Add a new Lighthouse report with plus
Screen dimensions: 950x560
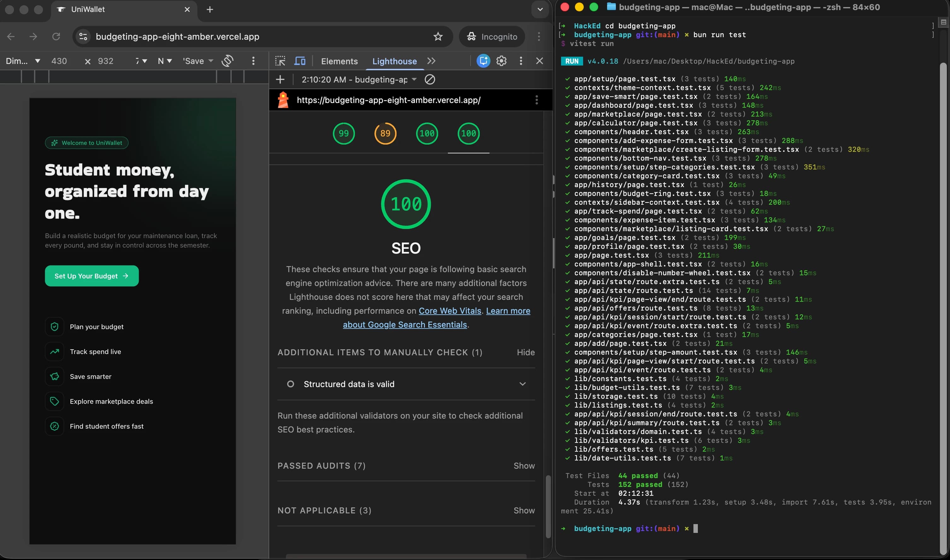(x=280, y=80)
